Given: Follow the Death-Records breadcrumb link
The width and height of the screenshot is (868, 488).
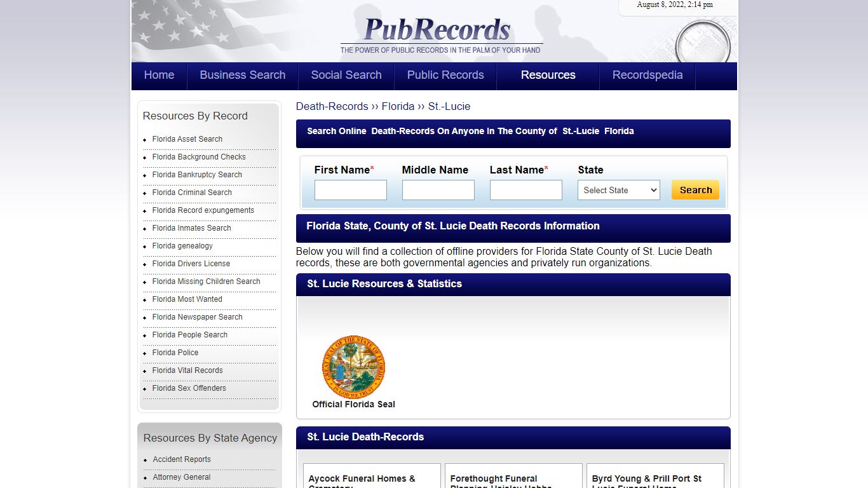Looking at the screenshot, I should (332, 107).
